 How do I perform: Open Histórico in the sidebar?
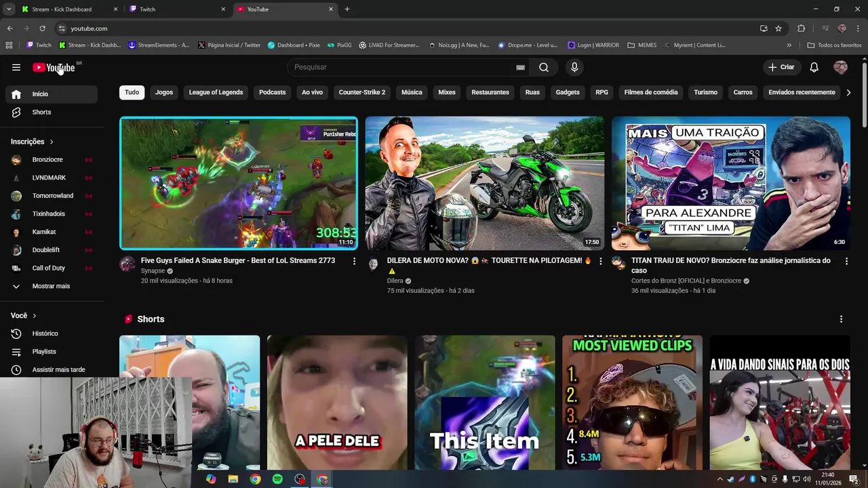coord(52,333)
